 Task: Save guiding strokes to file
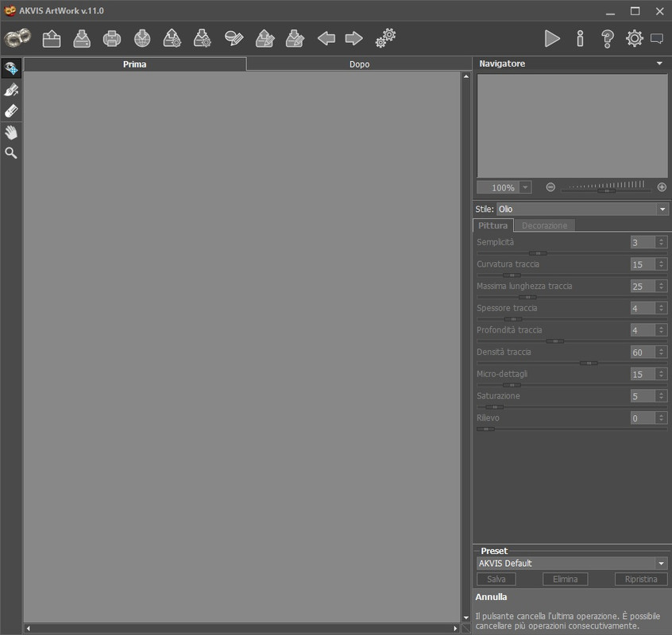point(295,39)
